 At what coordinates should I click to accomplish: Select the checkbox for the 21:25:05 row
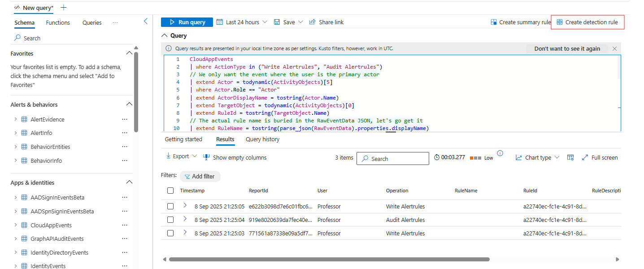pos(170,206)
